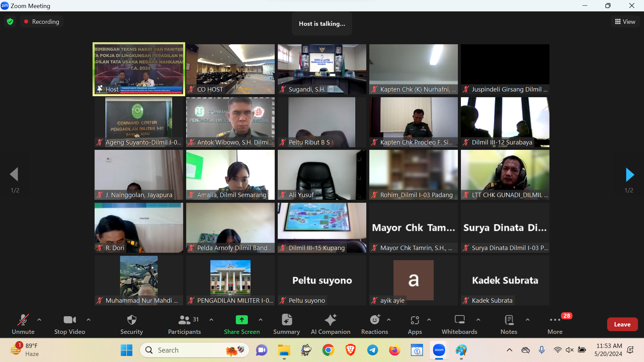Select Amalia, Dilmil Semarang video tile
This screenshot has height=362, width=644.
230,175
